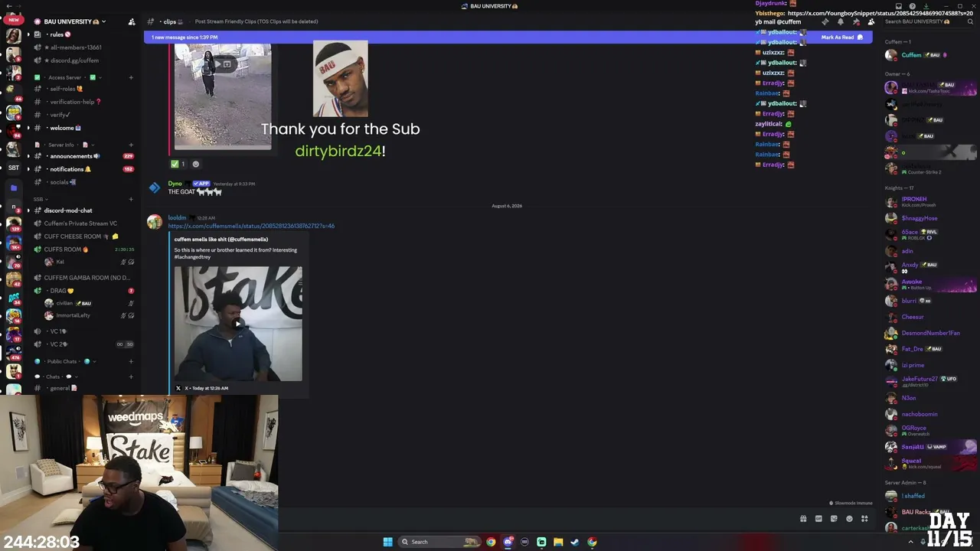Open the apps launcher in message bar

click(864, 519)
